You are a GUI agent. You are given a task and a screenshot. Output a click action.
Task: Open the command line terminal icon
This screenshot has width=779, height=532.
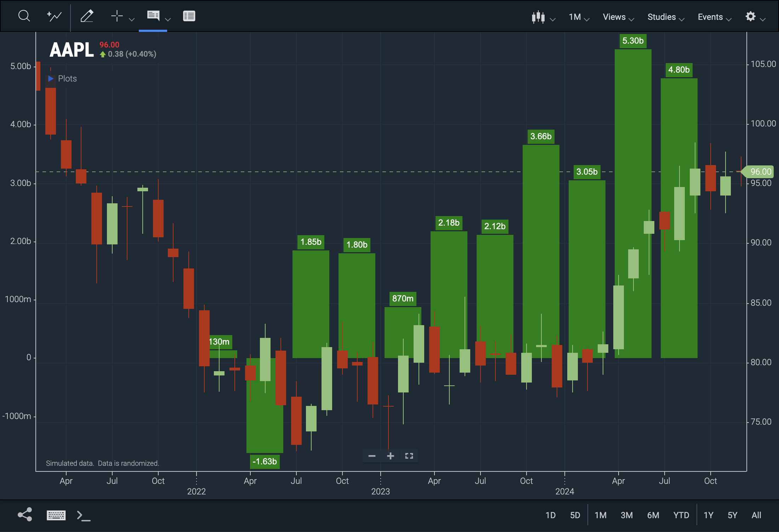click(84, 515)
